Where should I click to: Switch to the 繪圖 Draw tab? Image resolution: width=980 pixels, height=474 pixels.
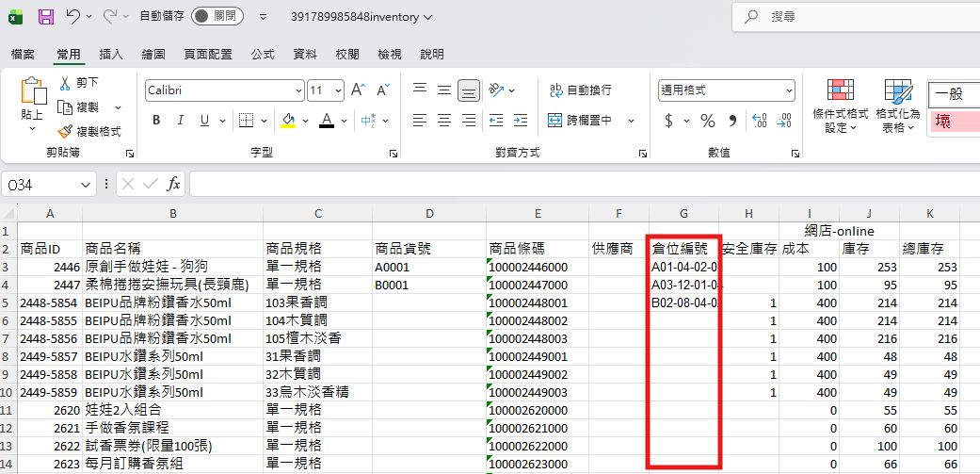click(153, 55)
